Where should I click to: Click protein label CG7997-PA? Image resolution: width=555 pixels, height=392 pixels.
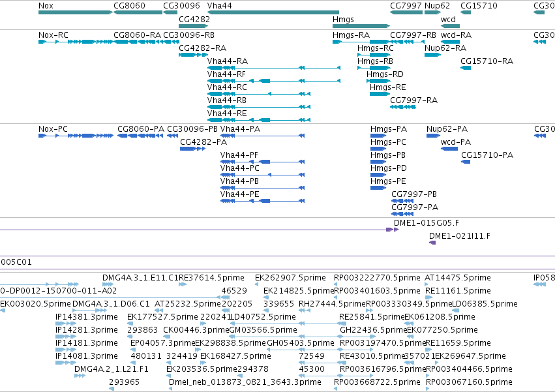click(415, 208)
